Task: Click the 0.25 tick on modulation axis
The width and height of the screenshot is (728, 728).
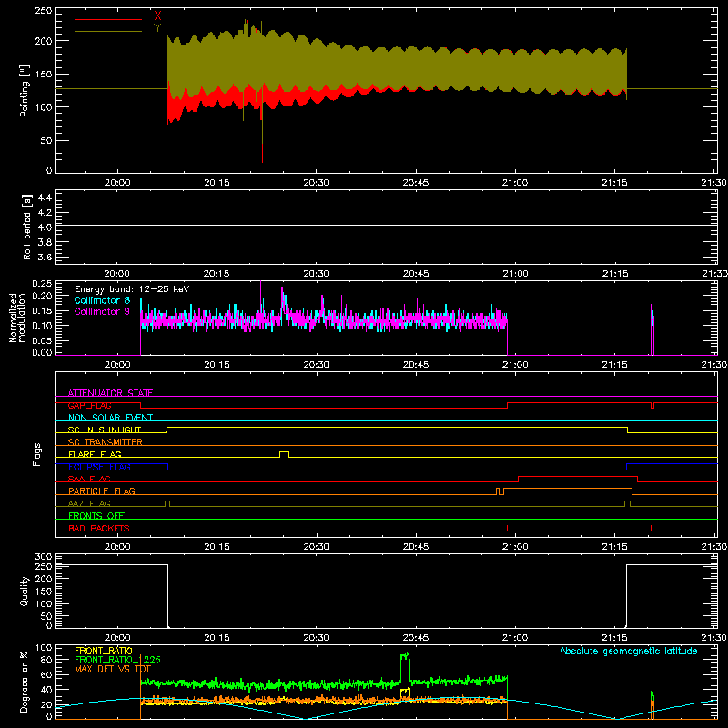Action: pos(43,284)
